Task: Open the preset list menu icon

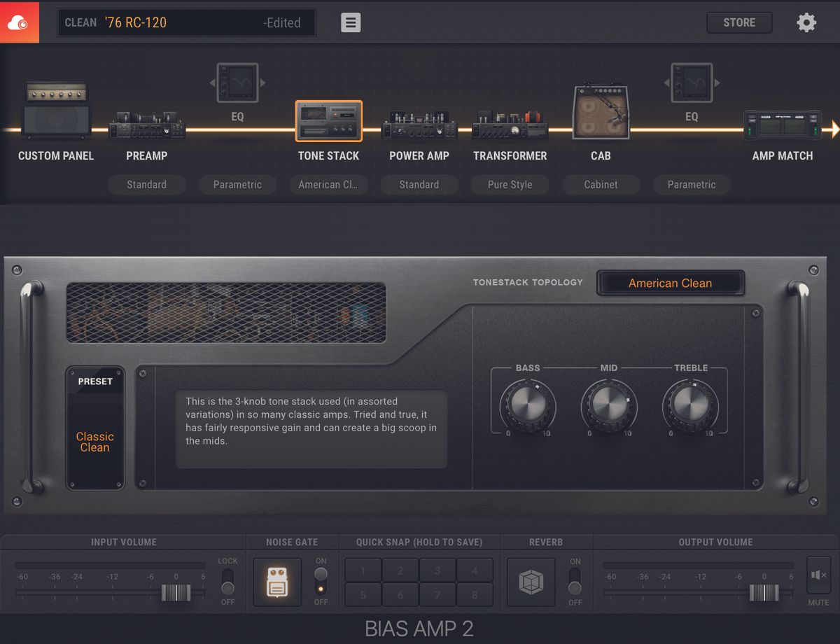Action: tap(351, 22)
